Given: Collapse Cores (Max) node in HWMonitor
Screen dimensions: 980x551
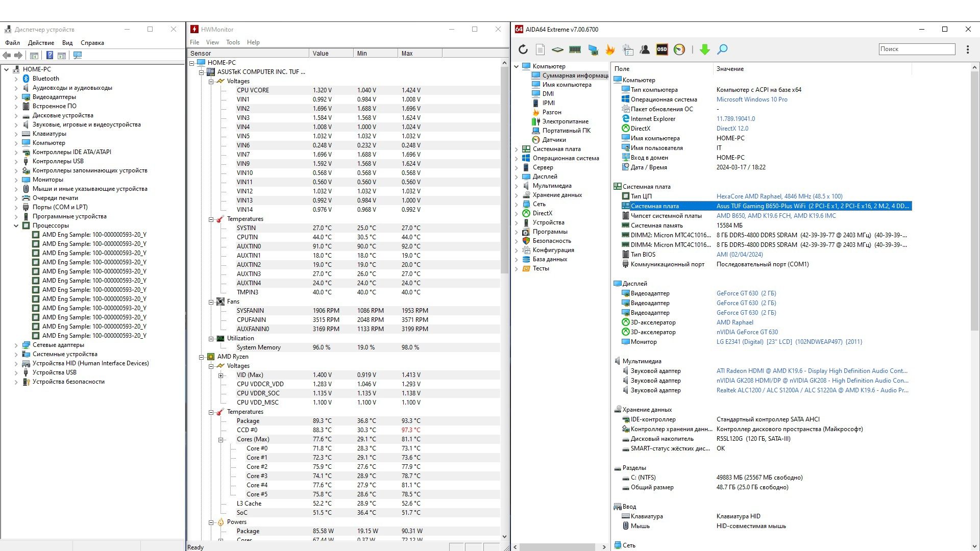Looking at the screenshot, I should [x=220, y=439].
